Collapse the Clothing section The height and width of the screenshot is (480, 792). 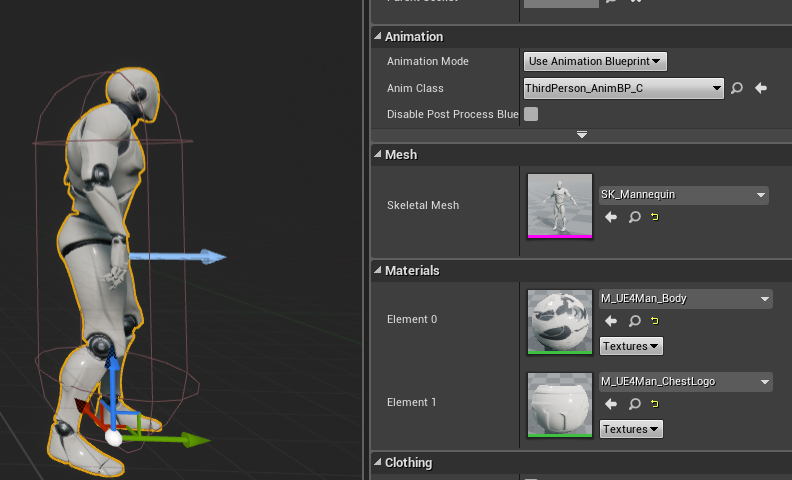(x=378, y=462)
